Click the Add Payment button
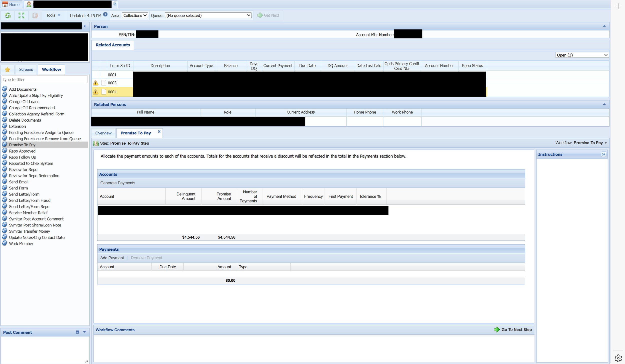This screenshot has height=364, width=625. (112, 258)
